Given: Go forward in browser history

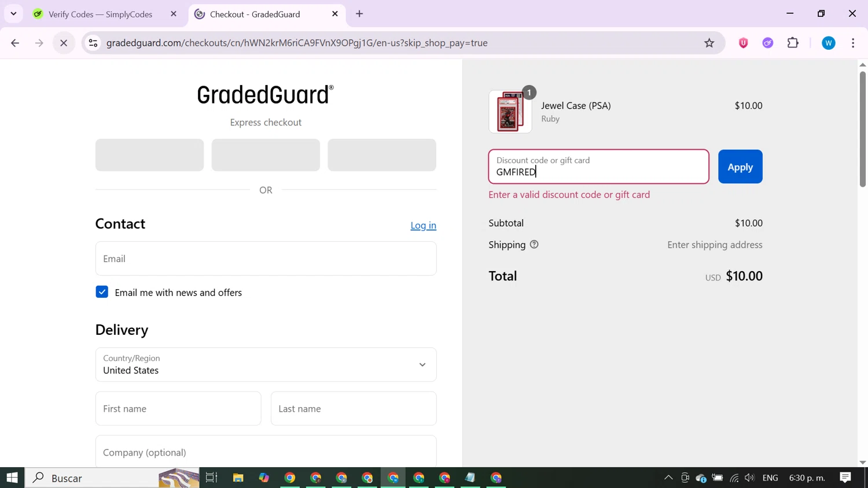Looking at the screenshot, I should 39,43.
